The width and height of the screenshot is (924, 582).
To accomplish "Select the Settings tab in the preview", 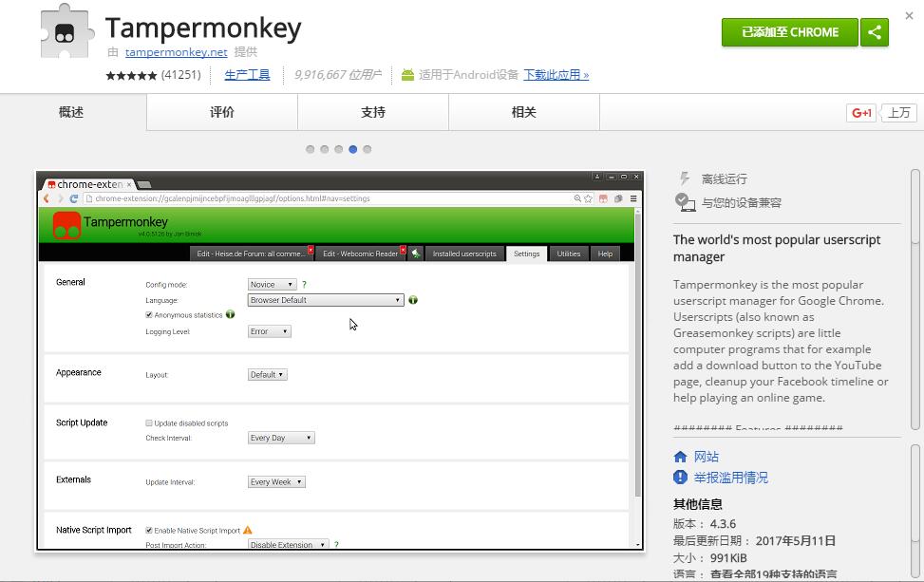I will pyautogui.click(x=526, y=253).
